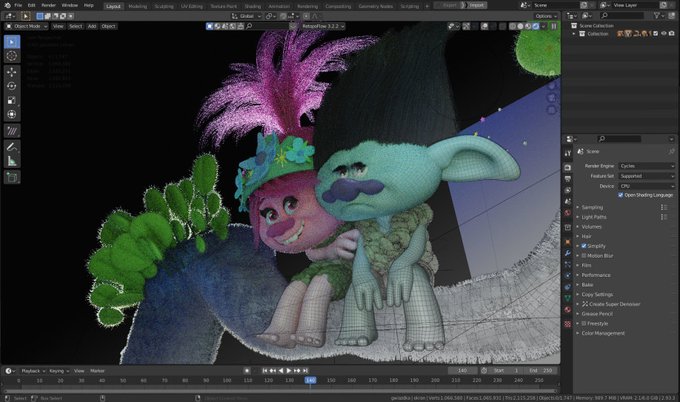This screenshot has height=402, width=680.
Task: Jump to the animation start frame
Action: point(265,371)
